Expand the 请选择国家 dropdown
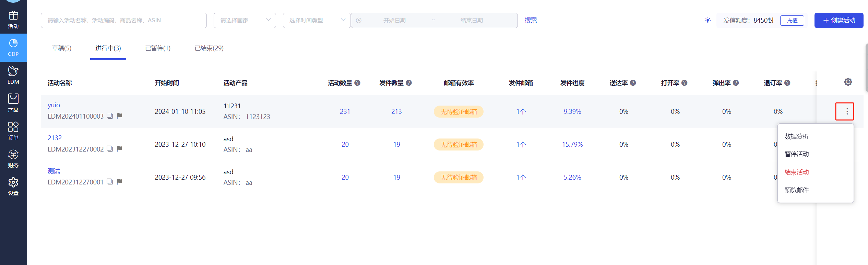 click(x=245, y=21)
